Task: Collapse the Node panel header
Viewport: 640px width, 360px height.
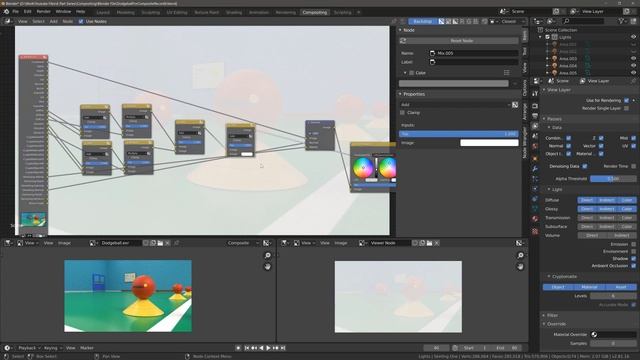Action: (x=400, y=30)
